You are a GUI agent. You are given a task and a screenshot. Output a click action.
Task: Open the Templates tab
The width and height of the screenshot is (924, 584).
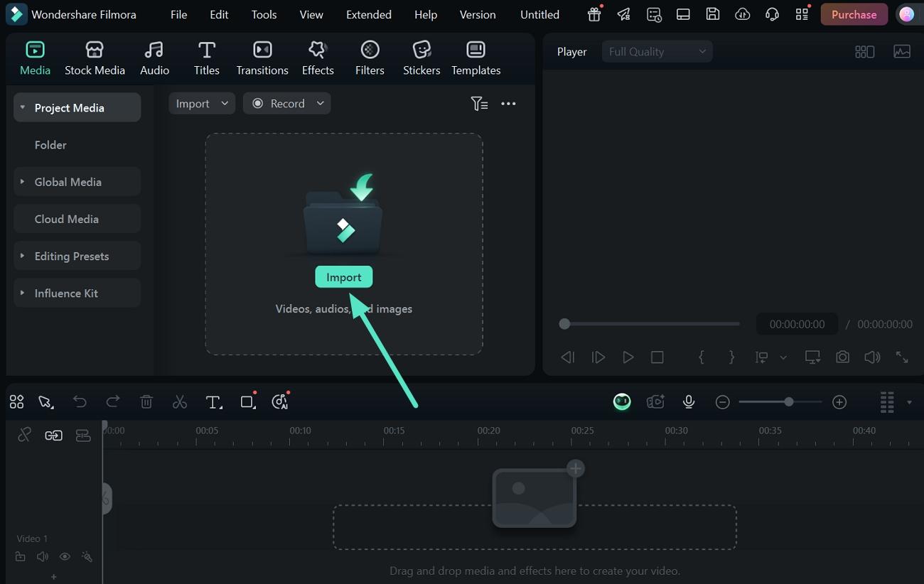[x=476, y=58]
